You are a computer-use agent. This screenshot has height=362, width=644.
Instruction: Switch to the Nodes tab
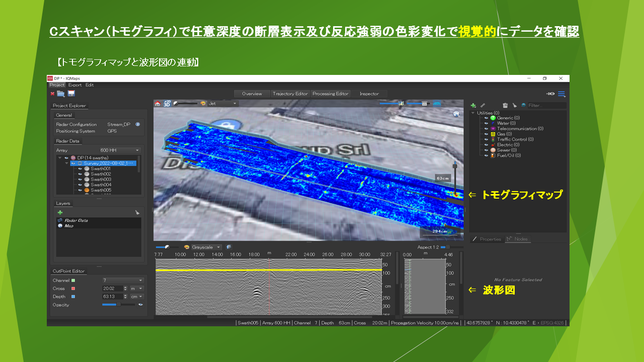pyautogui.click(x=518, y=239)
